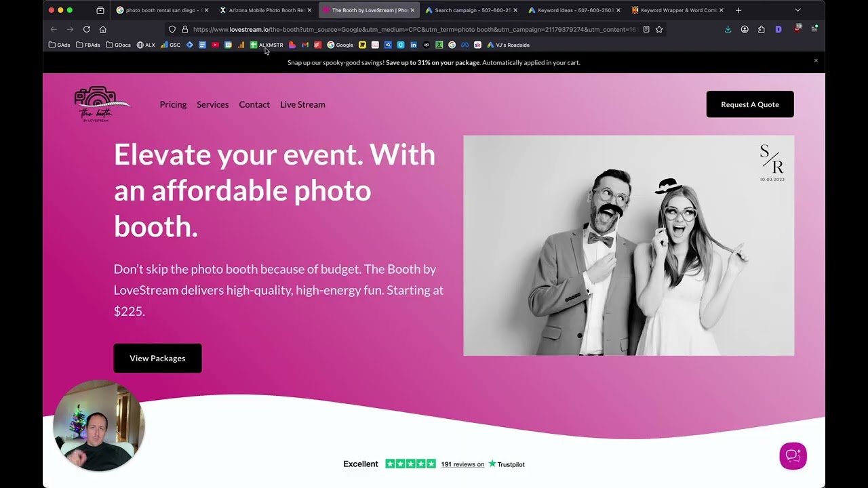Expand the GDocs bookmarks folder
The width and height of the screenshot is (868, 488).
point(119,45)
